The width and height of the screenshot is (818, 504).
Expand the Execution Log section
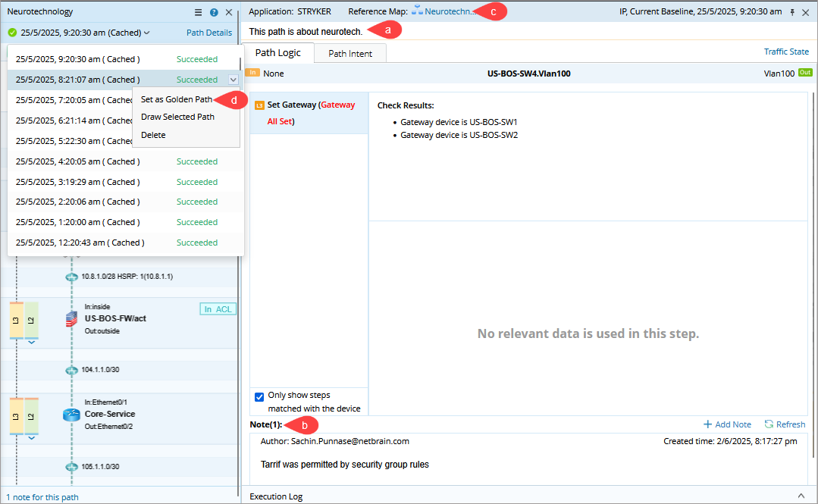(x=802, y=496)
